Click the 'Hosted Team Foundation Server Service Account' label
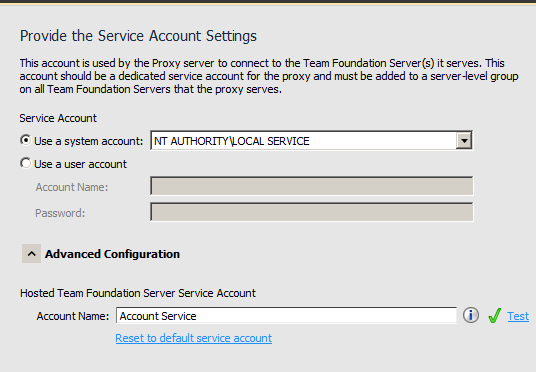The height and width of the screenshot is (372, 536). tap(138, 293)
